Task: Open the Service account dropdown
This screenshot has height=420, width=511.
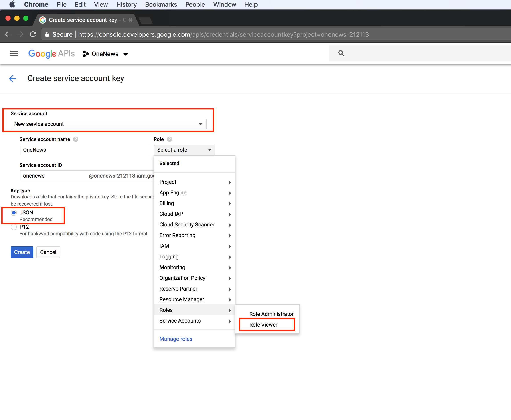Action: [108, 124]
